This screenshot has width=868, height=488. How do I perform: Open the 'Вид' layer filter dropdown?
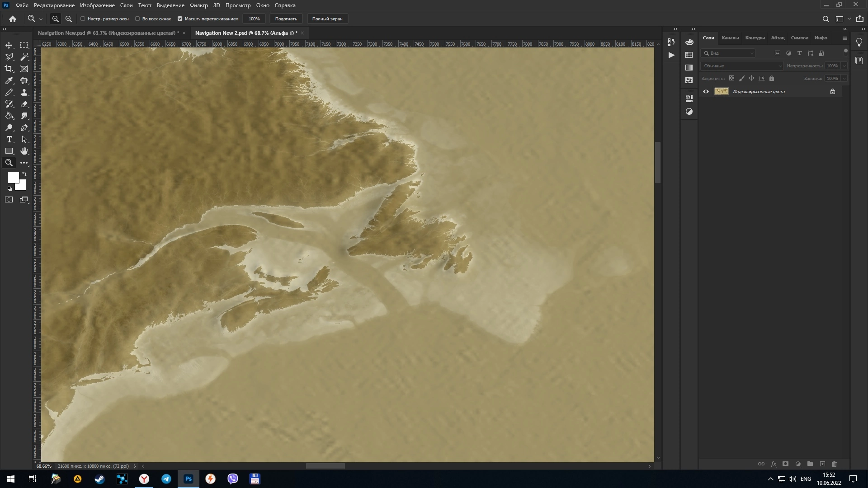pos(728,53)
